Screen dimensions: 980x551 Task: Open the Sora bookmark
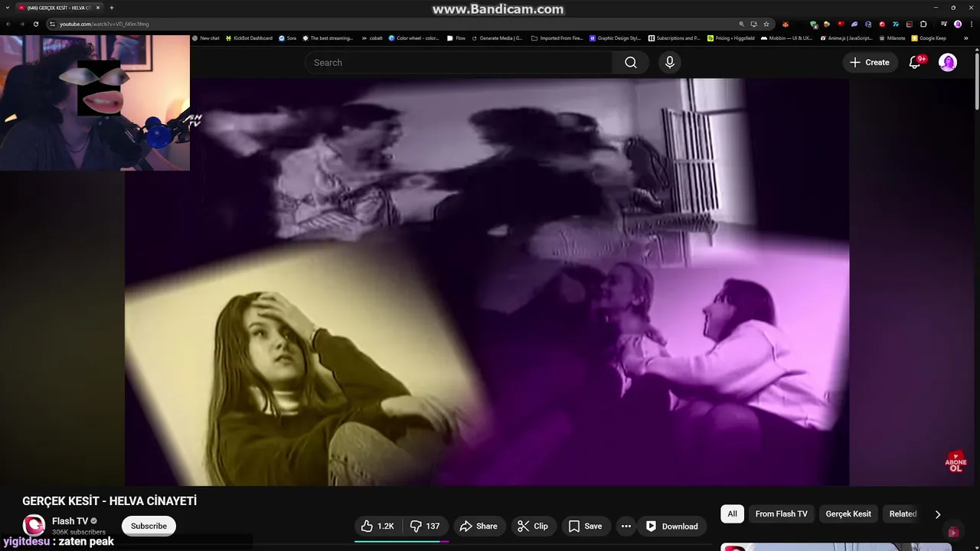point(287,37)
